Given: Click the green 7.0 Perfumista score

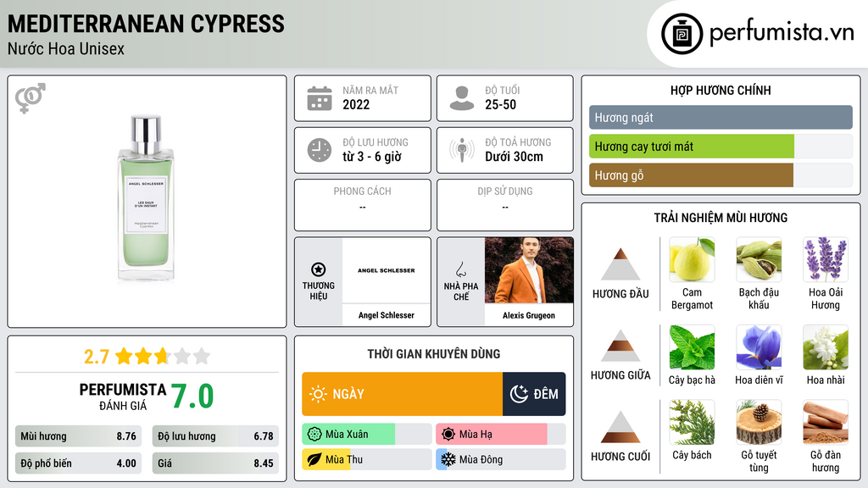Looking at the screenshot, I should 192,396.
